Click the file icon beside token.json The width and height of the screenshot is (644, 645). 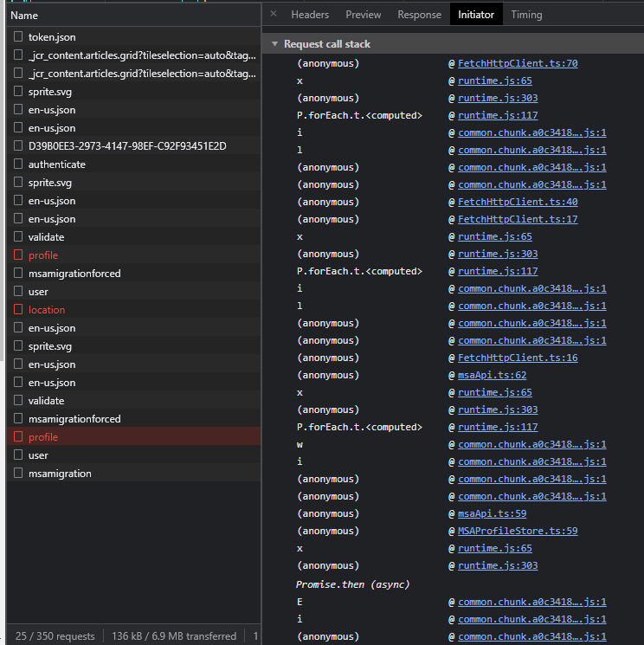(17, 37)
